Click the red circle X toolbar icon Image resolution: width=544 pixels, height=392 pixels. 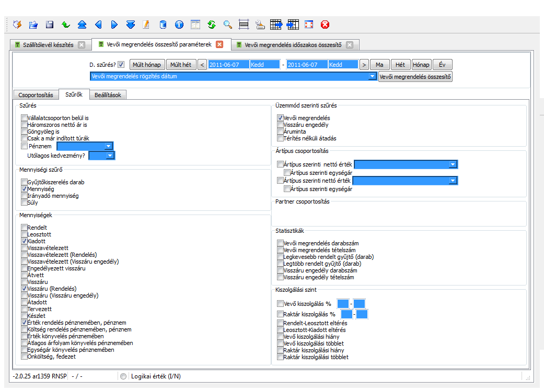[x=325, y=25]
